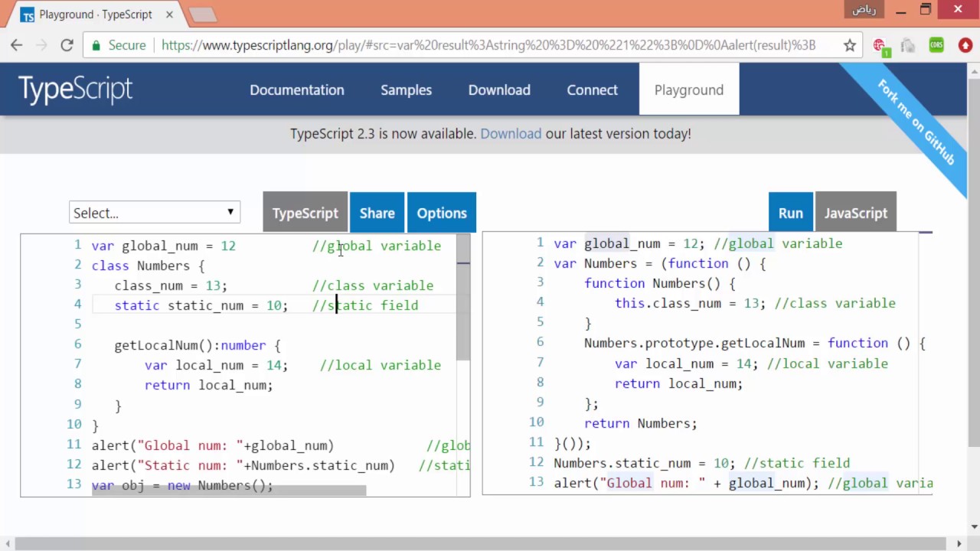Click the red upward-arrow extension icon
This screenshot has width=980, height=551.
(965, 46)
